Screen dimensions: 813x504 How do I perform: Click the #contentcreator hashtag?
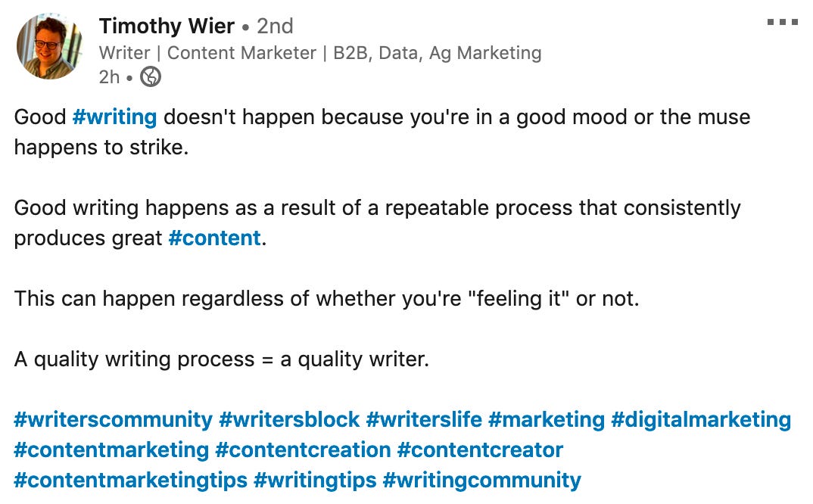pyautogui.click(x=480, y=450)
